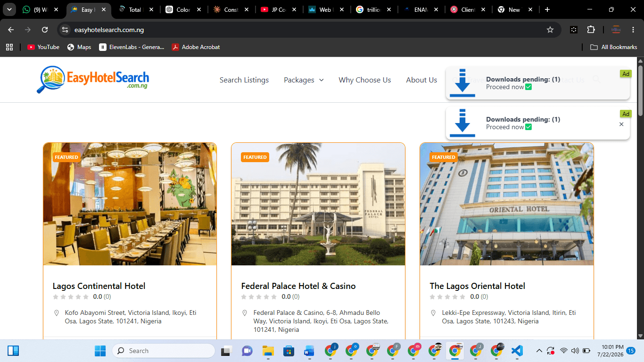
Task: Open the Search Listings nav link
Action: 244,80
